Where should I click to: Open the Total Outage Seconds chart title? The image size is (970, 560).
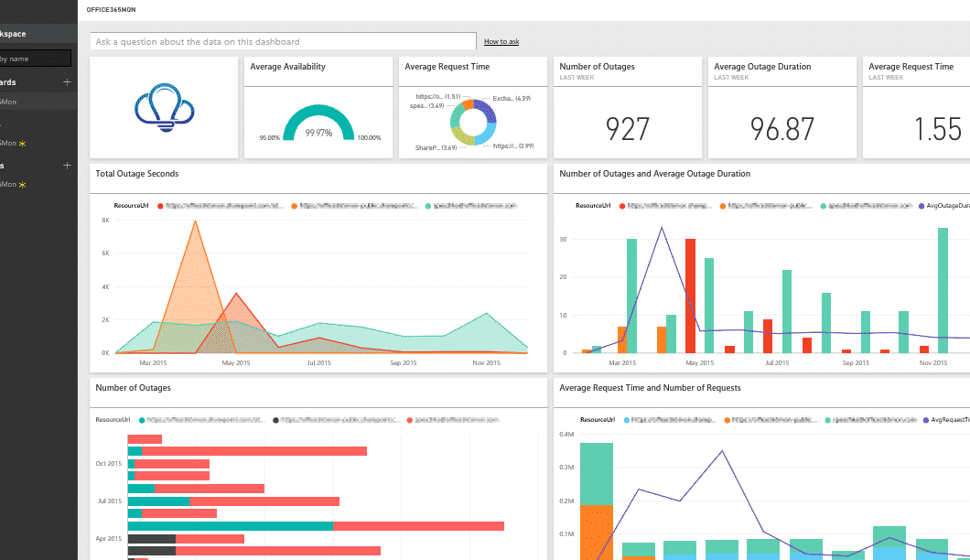[136, 174]
